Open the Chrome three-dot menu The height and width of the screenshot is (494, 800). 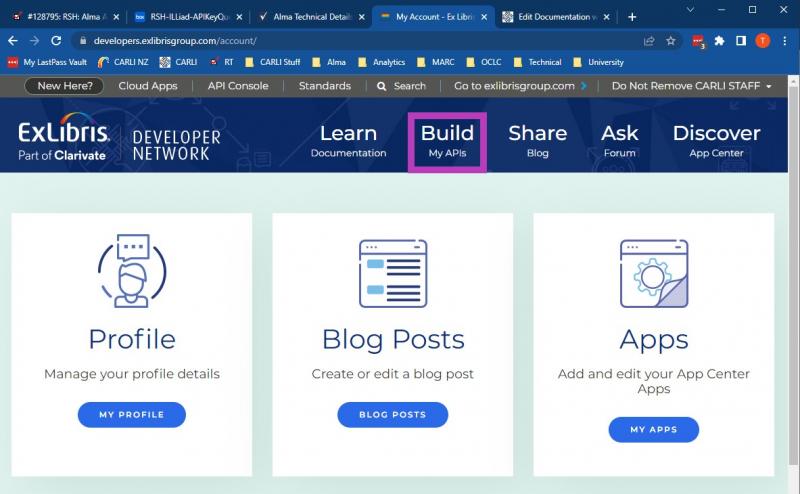(785, 41)
